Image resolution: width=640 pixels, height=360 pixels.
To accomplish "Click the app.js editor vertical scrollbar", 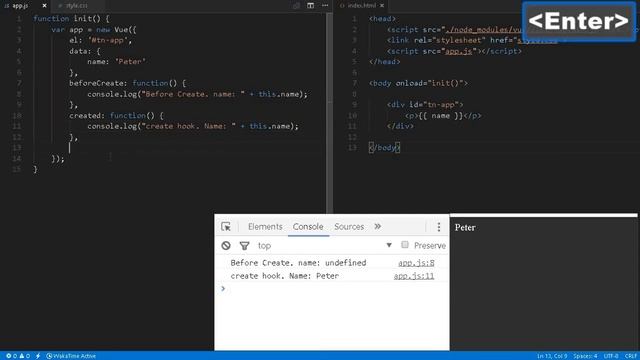I will tap(329, 112).
